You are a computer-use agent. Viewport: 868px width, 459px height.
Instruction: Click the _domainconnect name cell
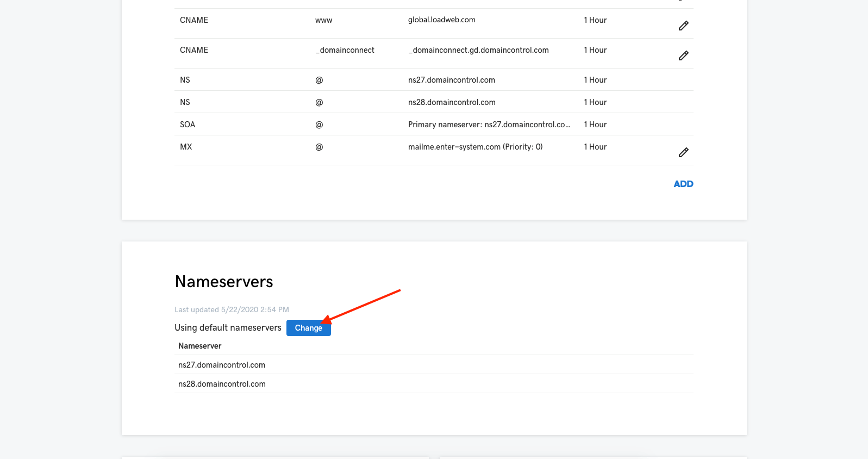point(345,50)
